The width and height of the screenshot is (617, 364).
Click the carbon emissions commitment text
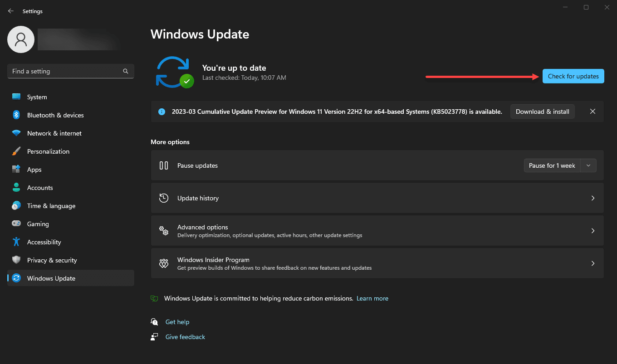click(x=259, y=298)
